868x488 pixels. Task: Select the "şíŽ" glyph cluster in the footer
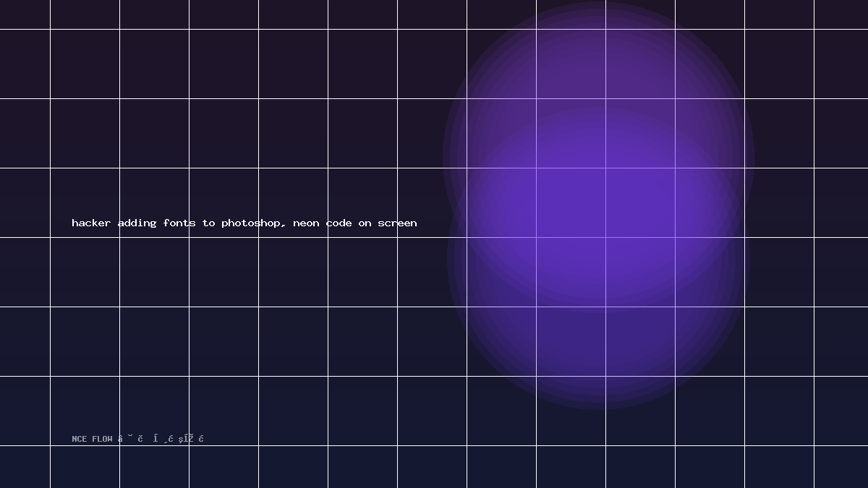pyautogui.click(x=186, y=439)
